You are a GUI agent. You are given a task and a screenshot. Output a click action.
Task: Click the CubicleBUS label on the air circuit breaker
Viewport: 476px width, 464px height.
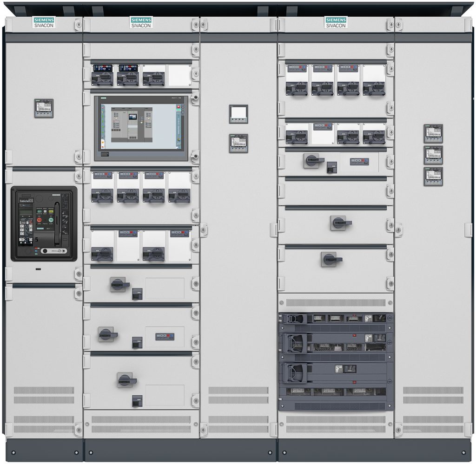pos(26,201)
